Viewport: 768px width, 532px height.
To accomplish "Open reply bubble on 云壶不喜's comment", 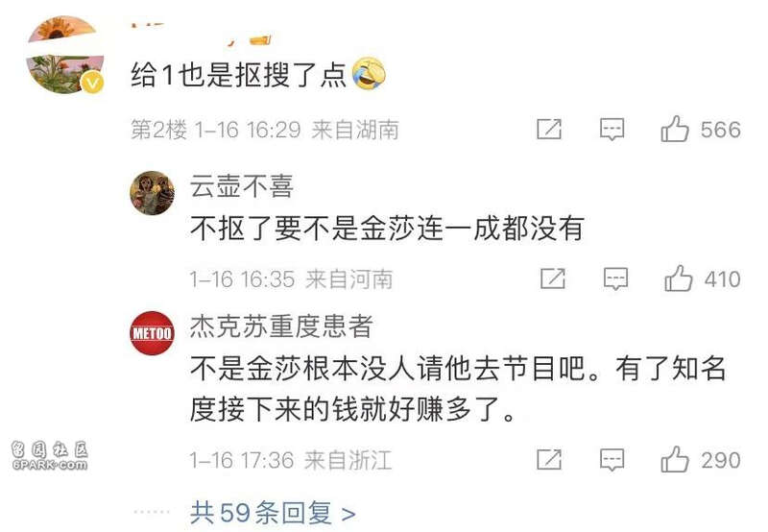I will pos(615,279).
